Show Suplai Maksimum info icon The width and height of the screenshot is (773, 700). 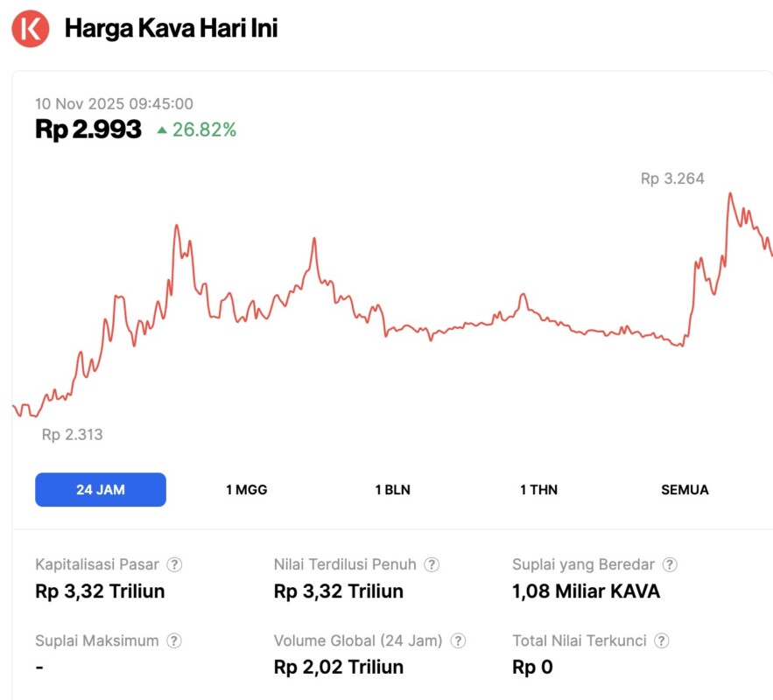pos(174,641)
